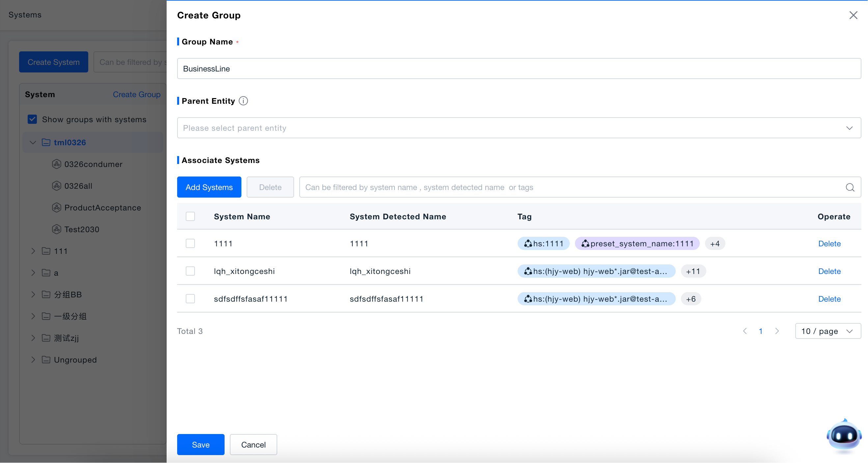Select page 1 in pagination
The image size is (868, 463).
coord(761,331)
